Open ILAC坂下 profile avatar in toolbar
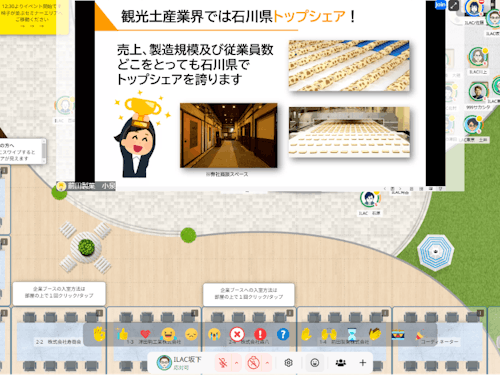Screen dimensions: 500x375 (x=164, y=363)
